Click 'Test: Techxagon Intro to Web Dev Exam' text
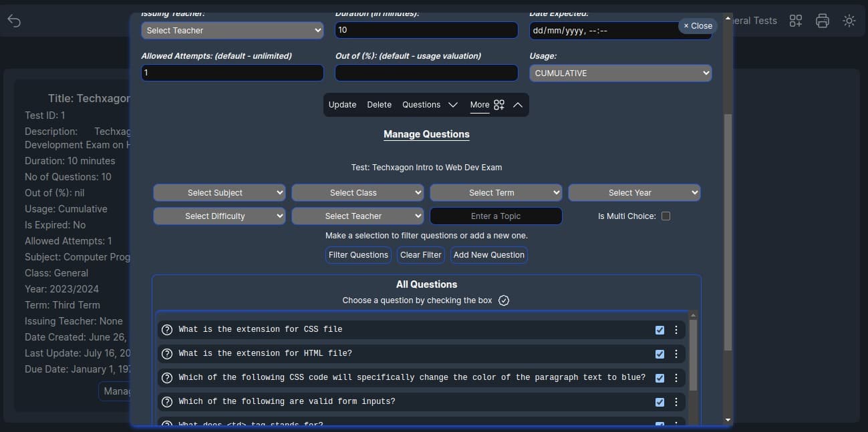 [426, 168]
